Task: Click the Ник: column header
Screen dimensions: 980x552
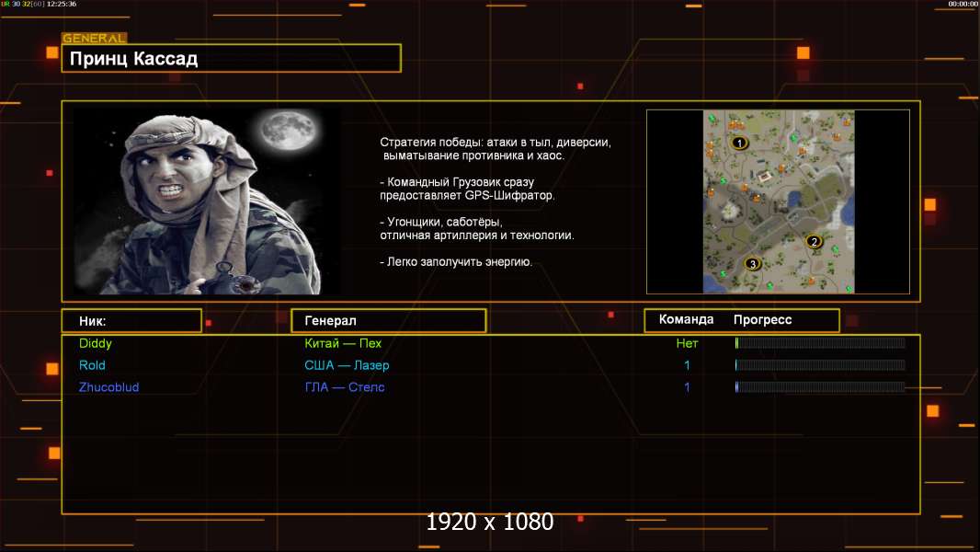Action: pyautogui.click(x=131, y=321)
